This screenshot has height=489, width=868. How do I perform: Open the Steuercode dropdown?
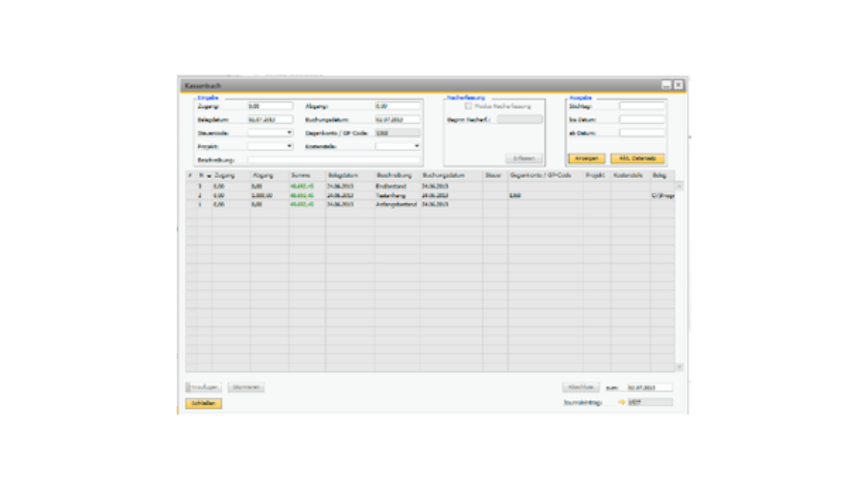point(289,132)
